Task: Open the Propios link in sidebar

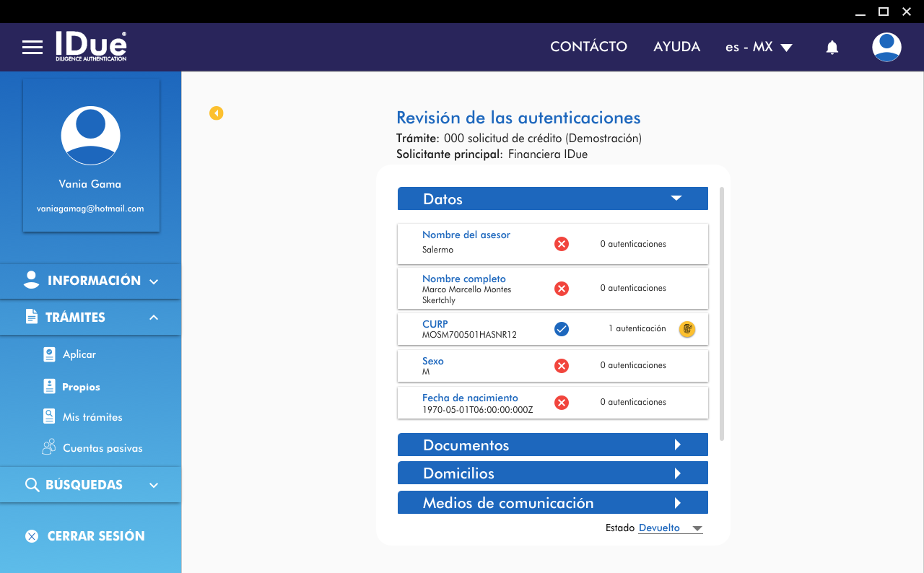Action: pos(81,387)
